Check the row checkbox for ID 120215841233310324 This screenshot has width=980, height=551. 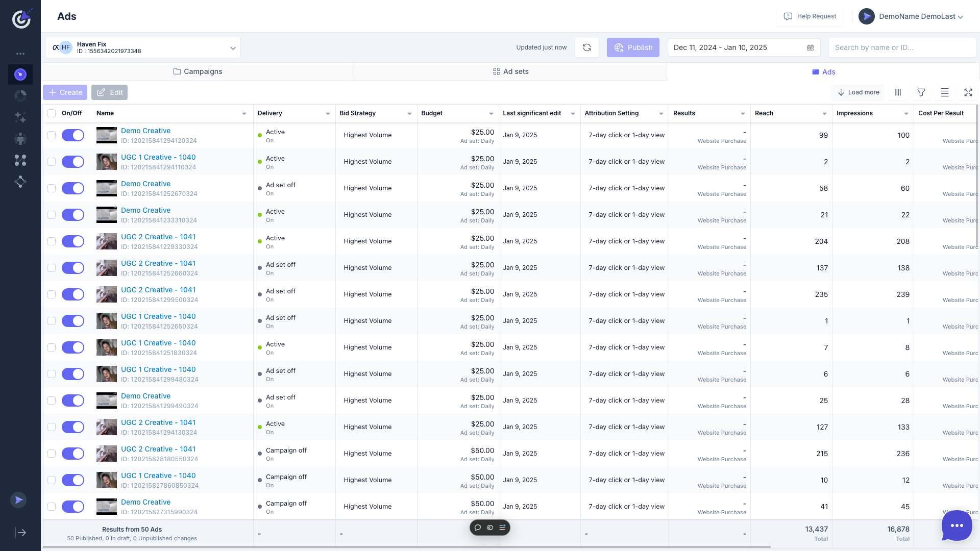[52, 215]
